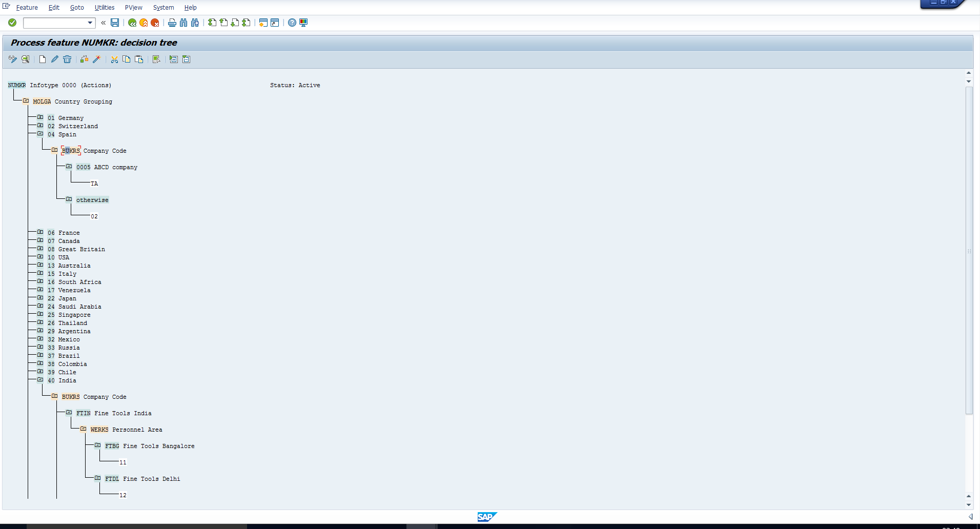Select the NUMKR root node
The width and height of the screenshot is (980, 529).
(17, 85)
